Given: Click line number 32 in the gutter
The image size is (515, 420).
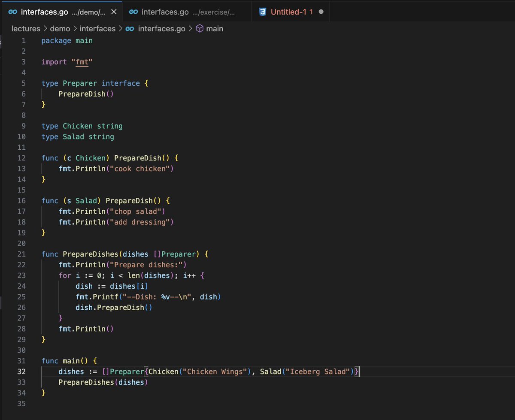Looking at the screenshot, I should (21, 372).
